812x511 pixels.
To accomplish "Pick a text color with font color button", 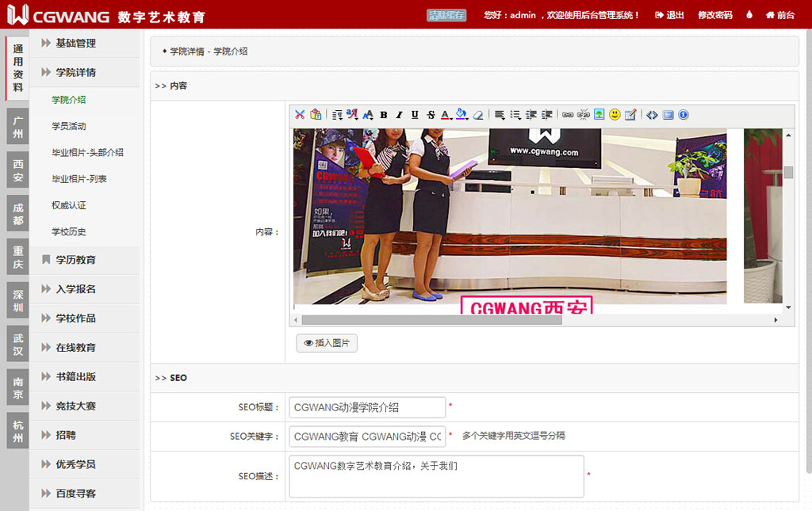I will pyautogui.click(x=446, y=115).
